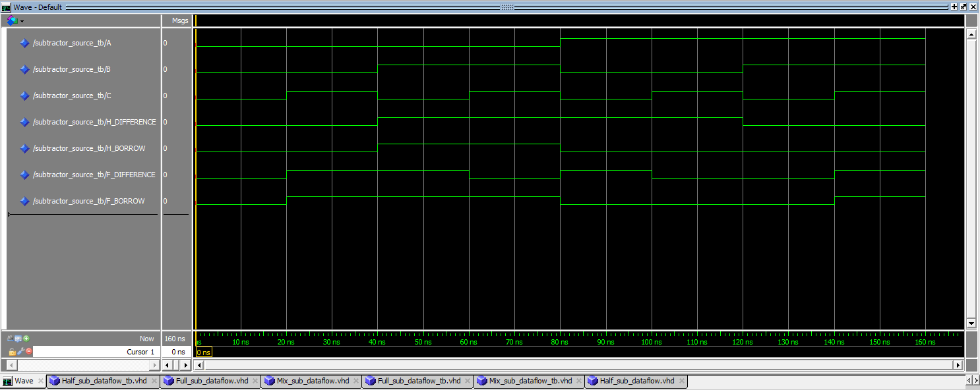Click the yellow 0 ns cursor time marker
Screen dimensions: 980x390
point(204,352)
